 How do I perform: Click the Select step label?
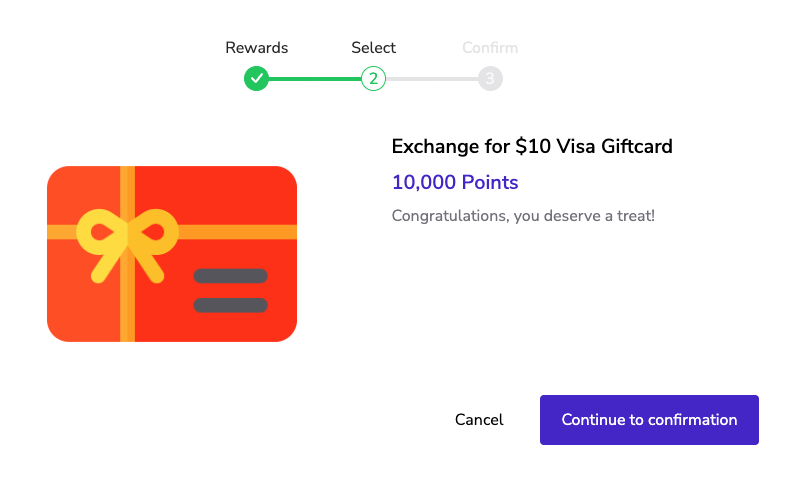tap(373, 48)
